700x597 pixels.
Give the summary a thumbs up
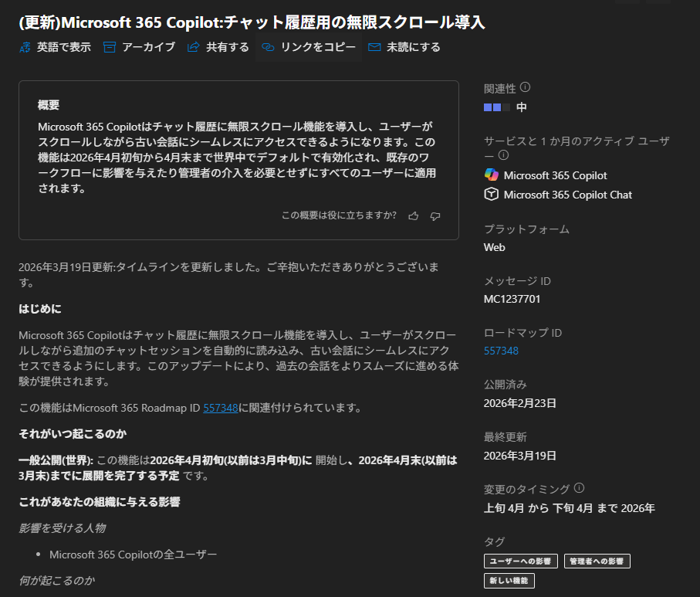(414, 215)
